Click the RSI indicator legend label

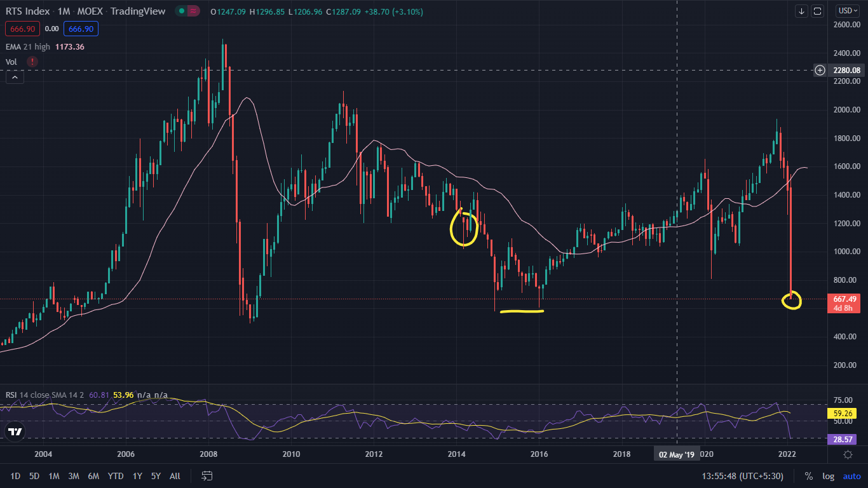pyautogui.click(x=11, y=395)
